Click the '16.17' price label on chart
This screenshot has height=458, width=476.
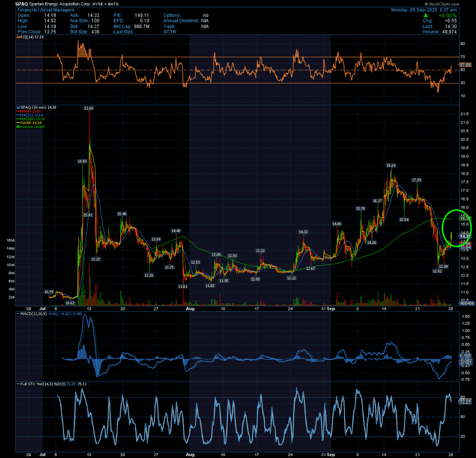(x=377, y=201)
